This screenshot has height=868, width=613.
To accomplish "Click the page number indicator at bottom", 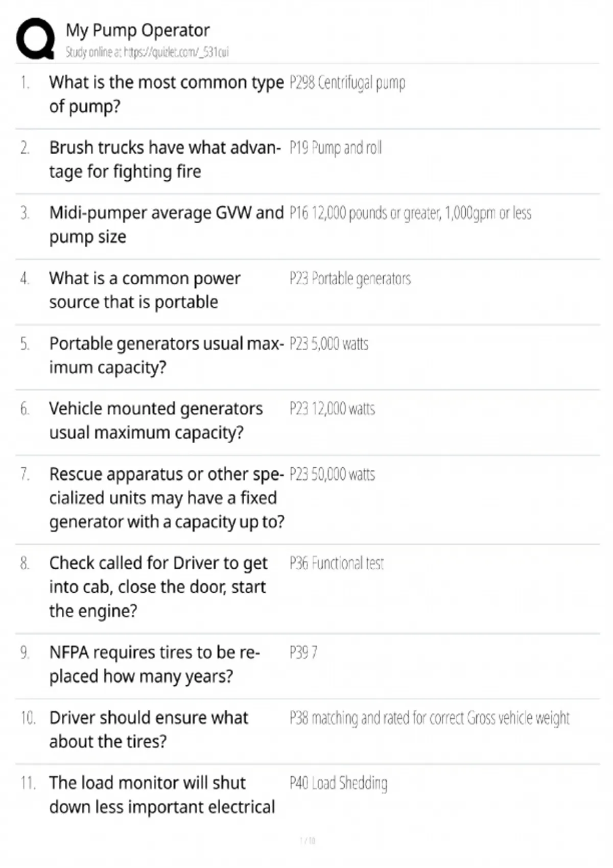I will pyautogui.click(x=307, y=840).
